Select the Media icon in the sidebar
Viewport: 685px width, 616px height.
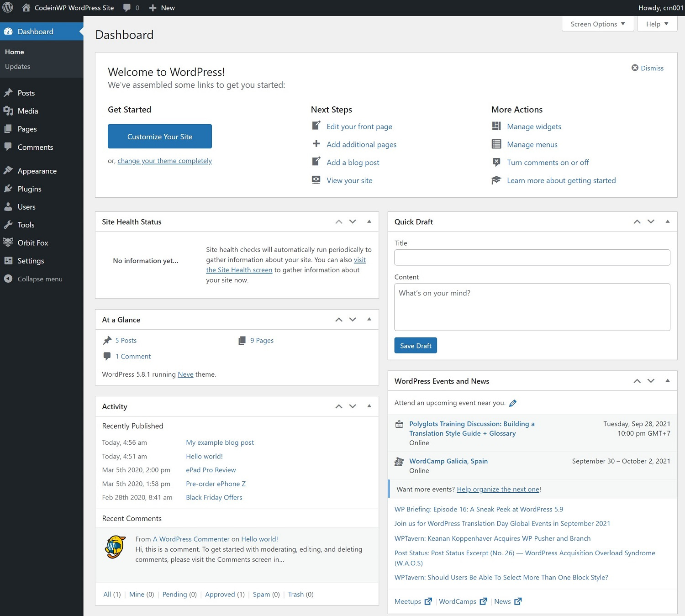point(9,111)
